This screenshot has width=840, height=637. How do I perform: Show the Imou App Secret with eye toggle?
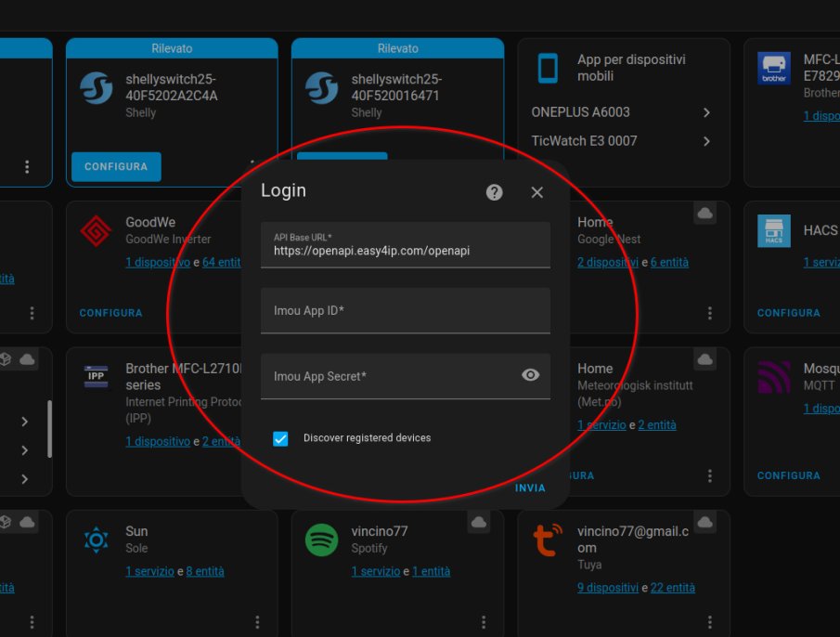click(530, 375)
